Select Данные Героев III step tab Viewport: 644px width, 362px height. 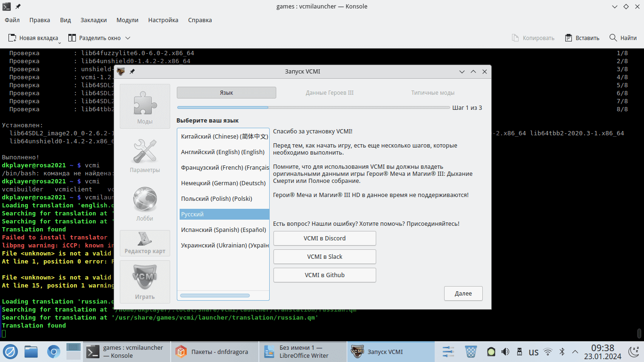pos(330,93)
